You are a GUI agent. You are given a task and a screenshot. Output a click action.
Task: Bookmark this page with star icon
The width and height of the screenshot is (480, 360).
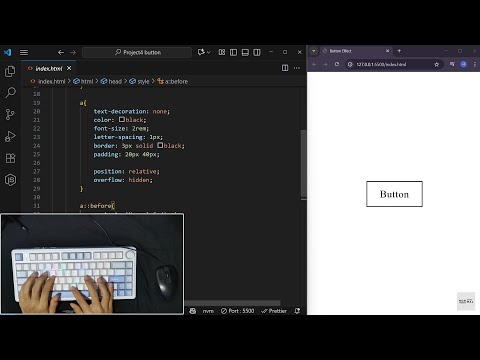[x=437, y=64]
